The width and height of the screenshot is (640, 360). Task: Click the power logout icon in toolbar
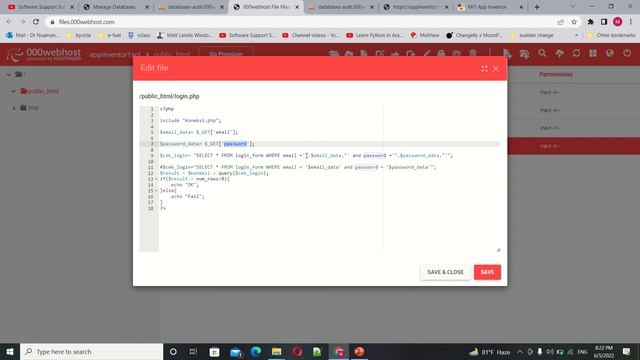pos(627,53)
